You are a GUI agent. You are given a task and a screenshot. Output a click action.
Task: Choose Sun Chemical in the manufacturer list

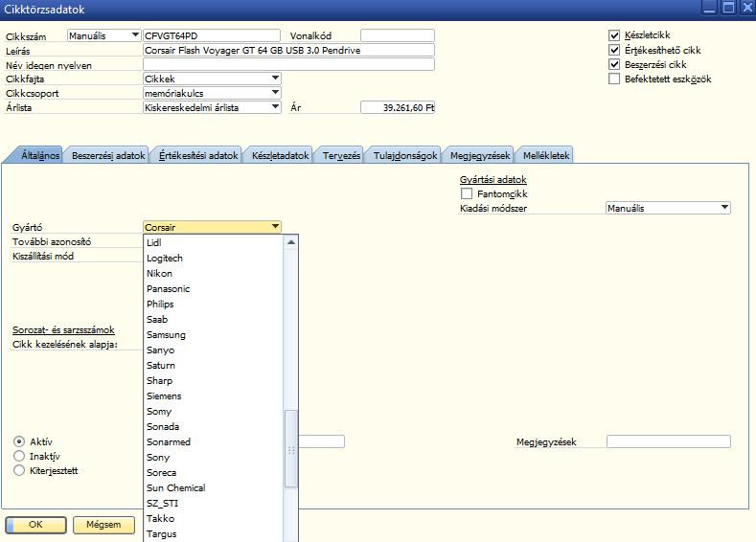pyautogui.click(x=214, y=488)
